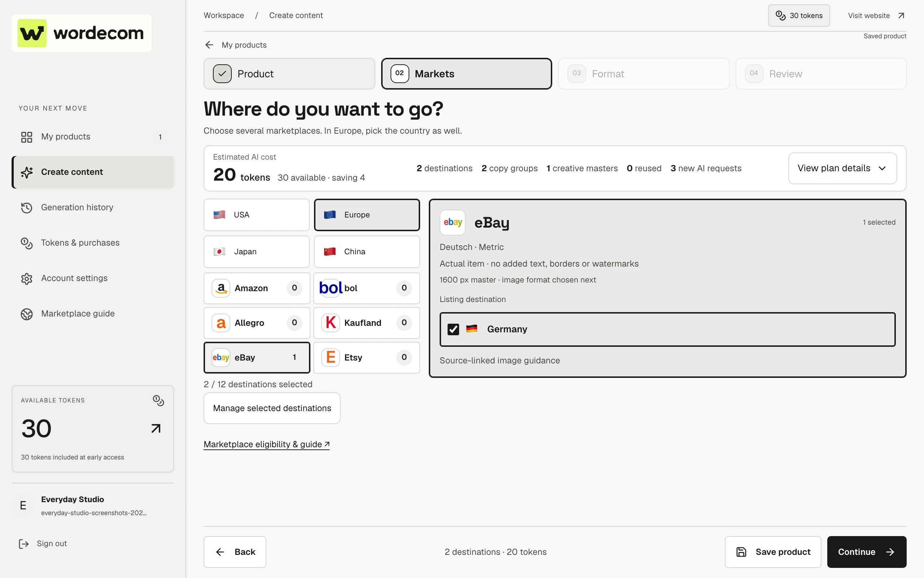Click the Continue button

tap(866, 552)
